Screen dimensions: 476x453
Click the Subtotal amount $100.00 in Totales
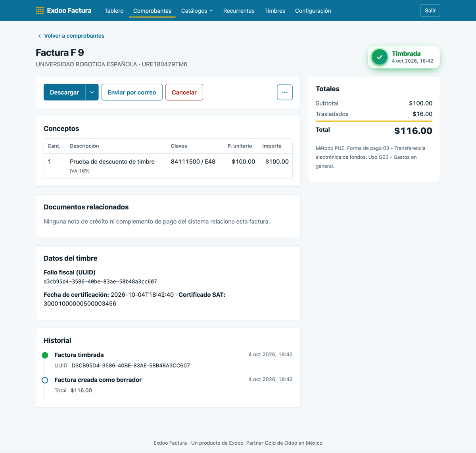[x=420, y=103]
